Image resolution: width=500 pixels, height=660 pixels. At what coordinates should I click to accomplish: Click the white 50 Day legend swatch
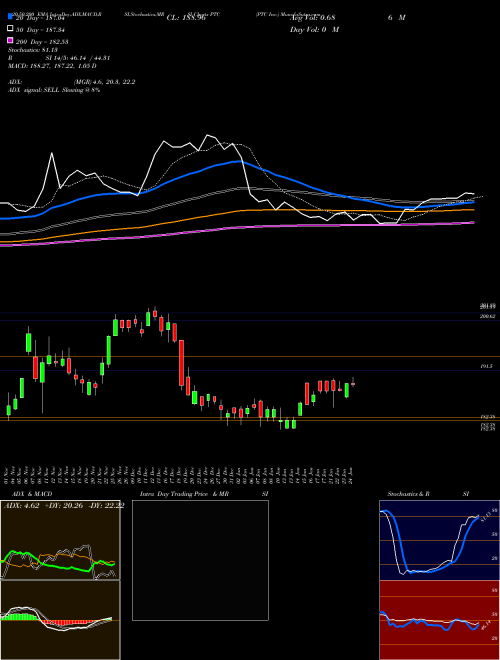click(10, 29)
